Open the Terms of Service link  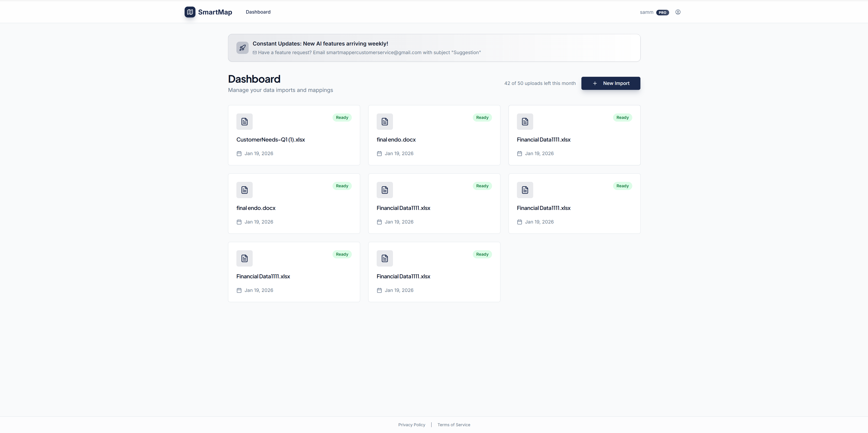pos(454,425)
